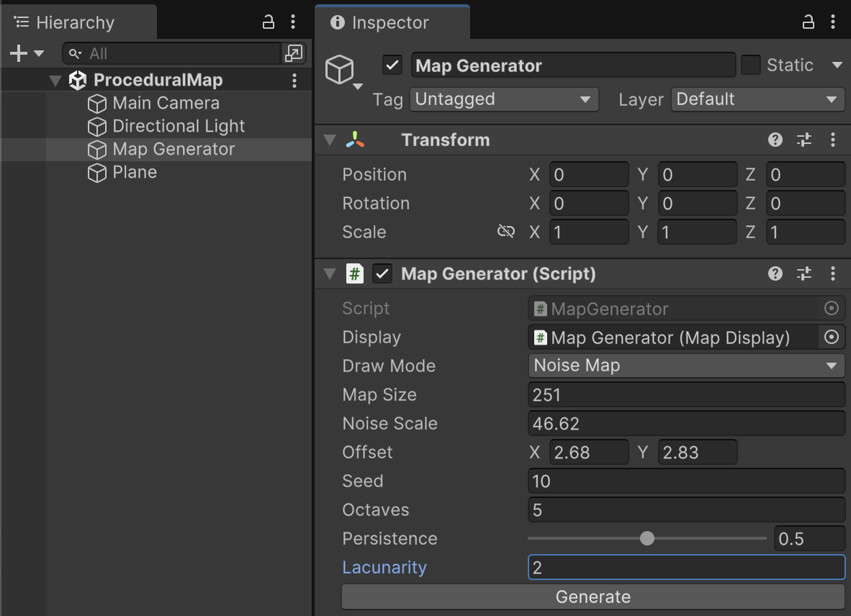
Task: Open Transform component preset settings icon
Action: point(804,140)
